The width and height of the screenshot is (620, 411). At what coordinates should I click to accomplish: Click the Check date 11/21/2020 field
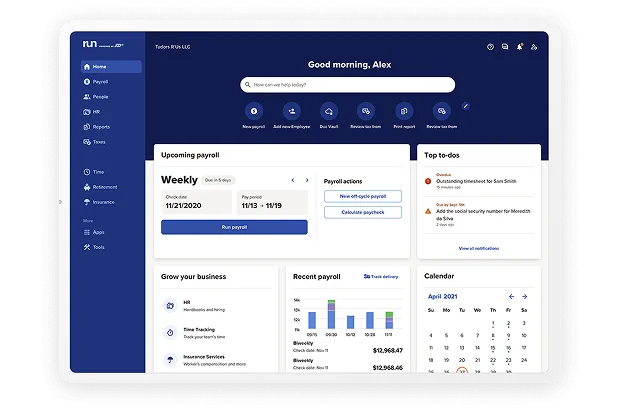tap(196, 202)
